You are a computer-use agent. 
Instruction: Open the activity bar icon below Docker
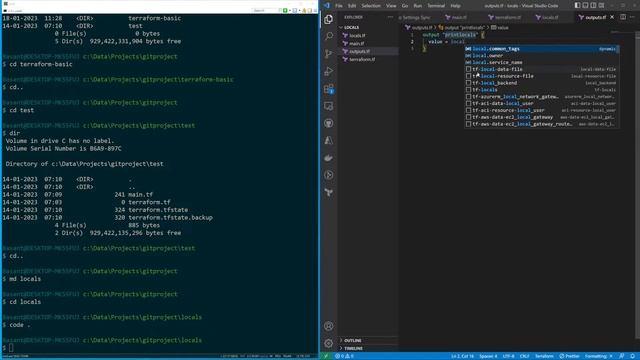point(329,175)
